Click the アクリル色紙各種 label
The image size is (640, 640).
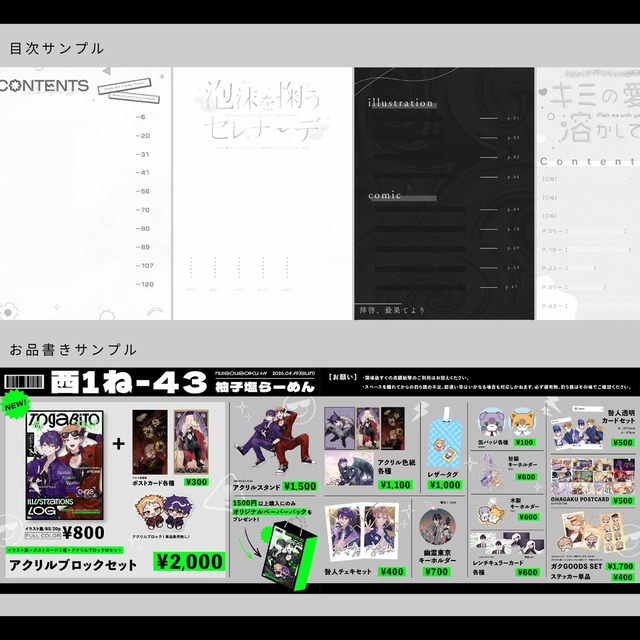pyautogui.click(x=396, y=467)
